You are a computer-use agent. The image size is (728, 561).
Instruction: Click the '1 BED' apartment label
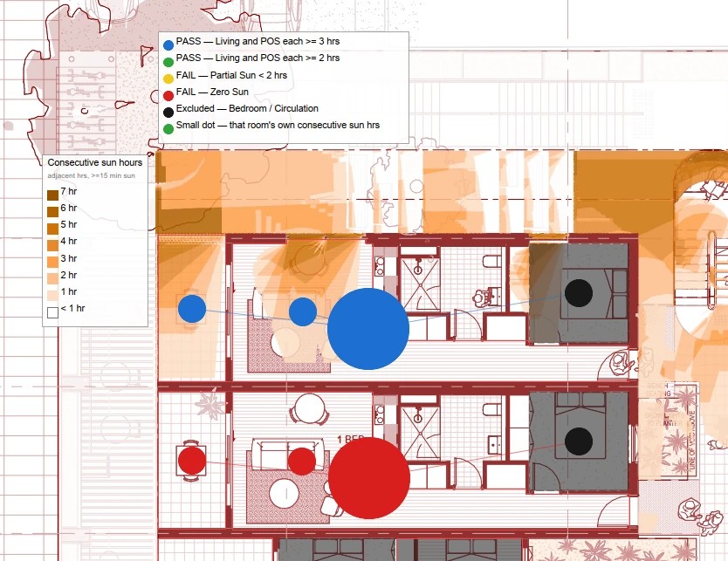click(350, 439)
